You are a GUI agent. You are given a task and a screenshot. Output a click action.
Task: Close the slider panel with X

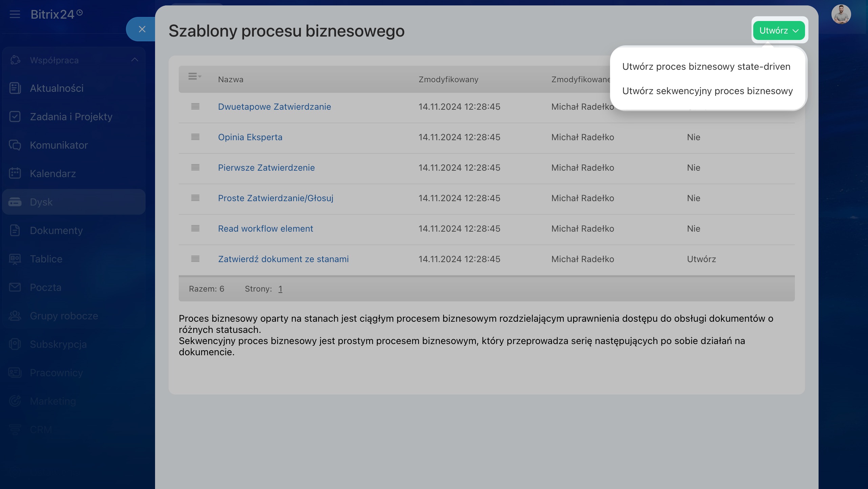tap(142, 29)
